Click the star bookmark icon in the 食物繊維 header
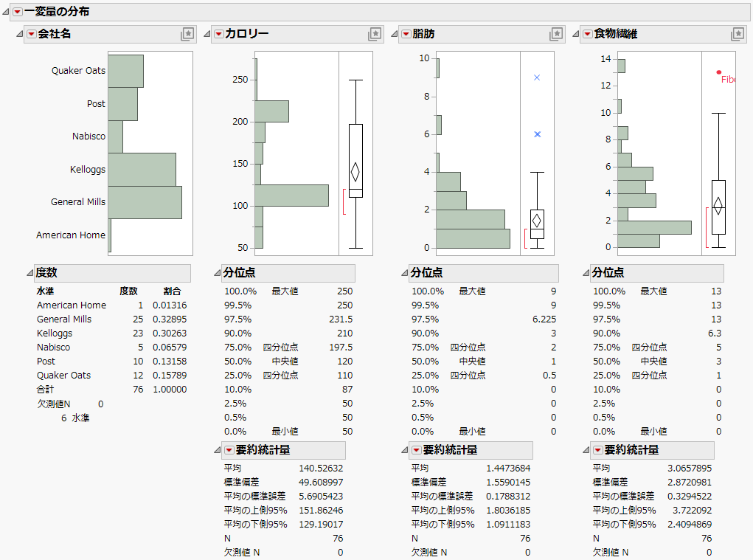The height and width of the screenshot is (560, 753). (737, 33)
